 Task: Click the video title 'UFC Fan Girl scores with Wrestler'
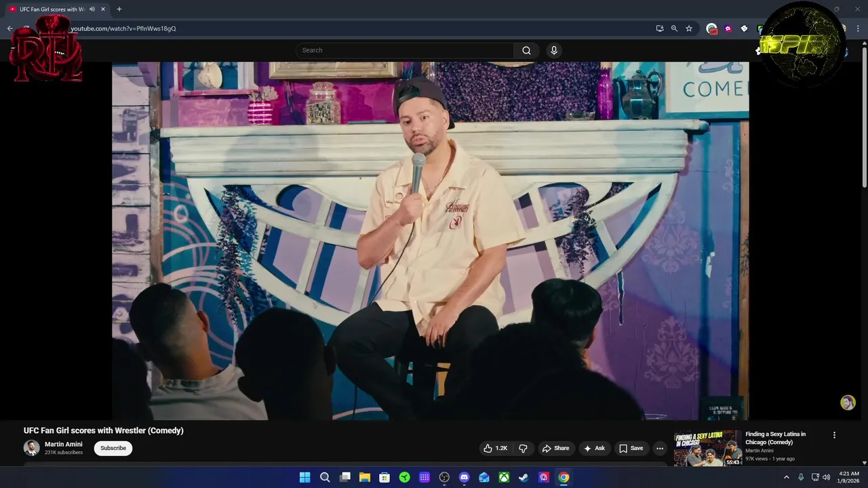[x=104, y=430]
